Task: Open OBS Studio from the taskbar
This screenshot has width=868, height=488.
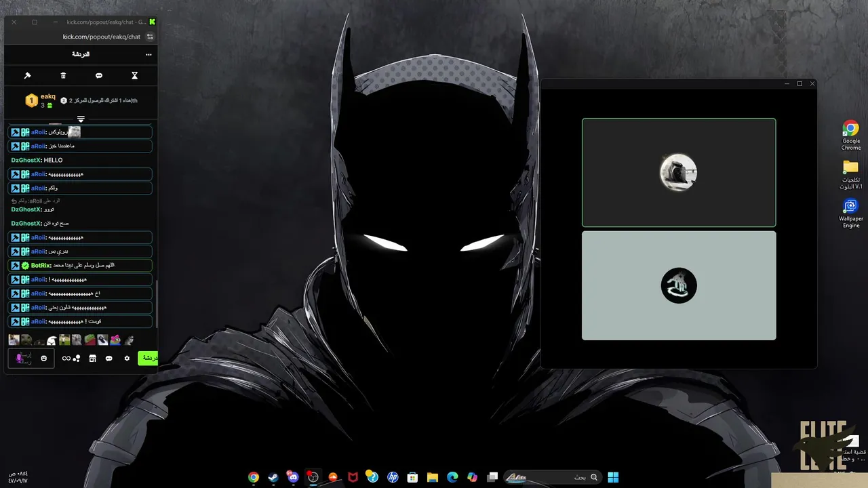Action: pyautogui.click(x=313, y=477)
